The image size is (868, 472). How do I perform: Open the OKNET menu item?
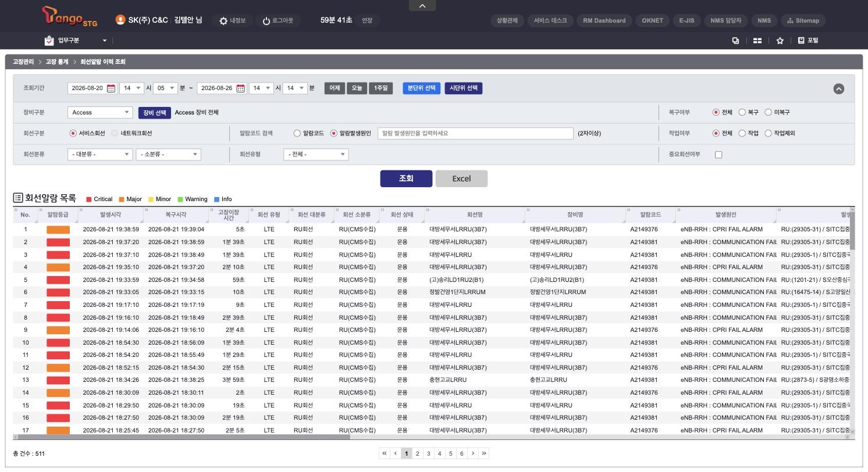tap(652, 20)
